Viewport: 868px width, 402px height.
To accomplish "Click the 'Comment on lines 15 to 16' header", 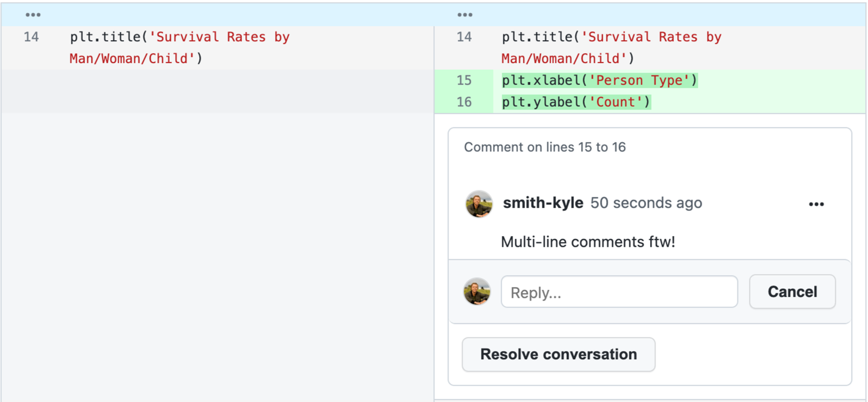I will click(544, 147).
